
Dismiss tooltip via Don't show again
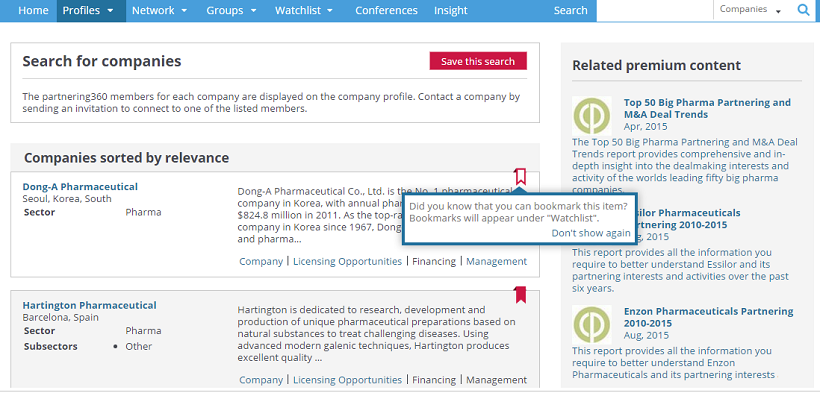pos(591,233)
